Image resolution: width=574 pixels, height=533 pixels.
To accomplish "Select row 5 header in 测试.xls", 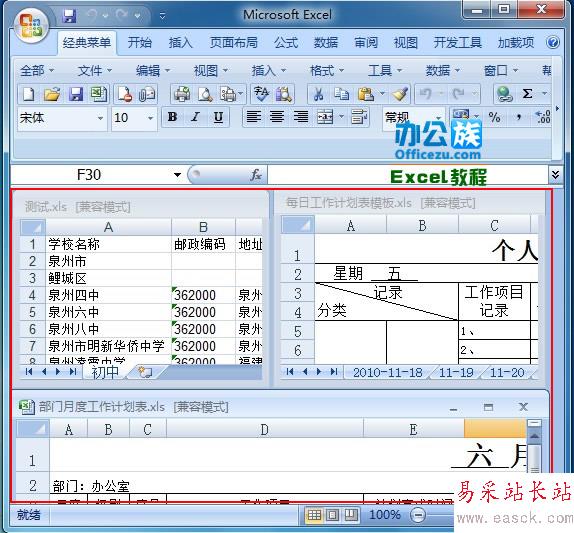I will pos(33,312).
